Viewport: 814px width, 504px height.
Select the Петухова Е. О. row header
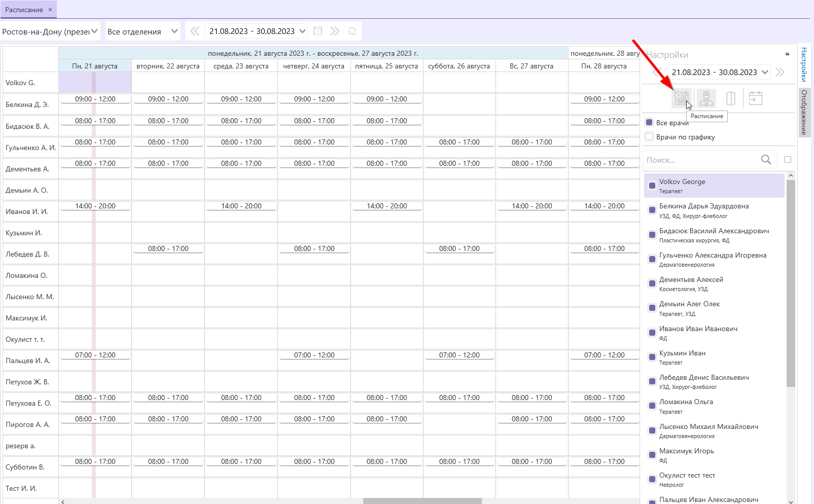point(30,403)
